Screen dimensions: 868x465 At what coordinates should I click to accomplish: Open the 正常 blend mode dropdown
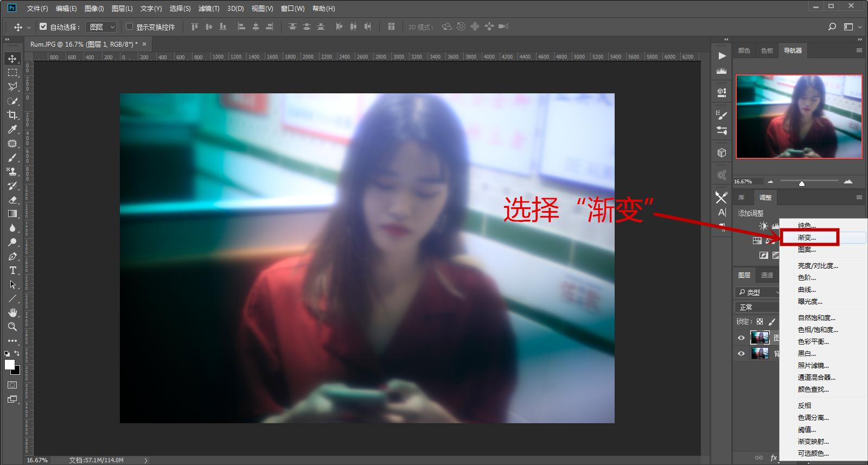tap(758, 307)
